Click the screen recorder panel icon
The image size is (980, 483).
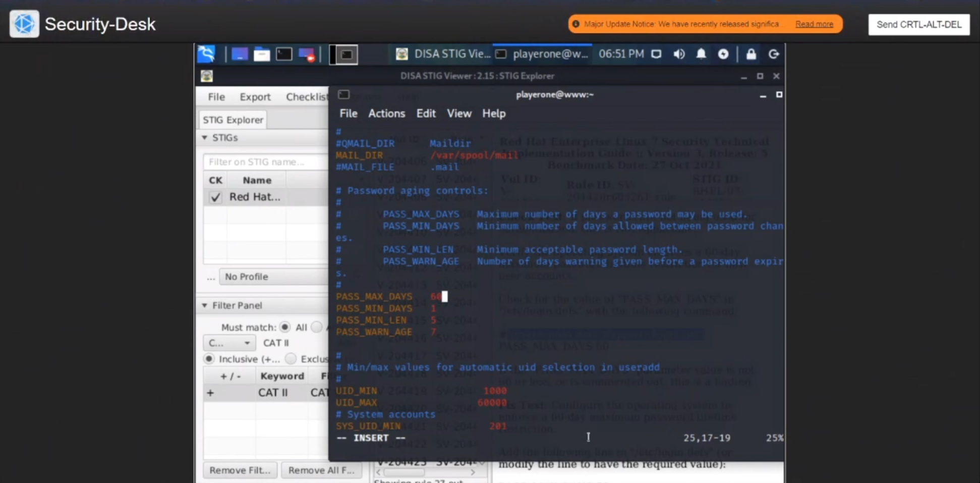pyautogui.click(x=306, y=54)
